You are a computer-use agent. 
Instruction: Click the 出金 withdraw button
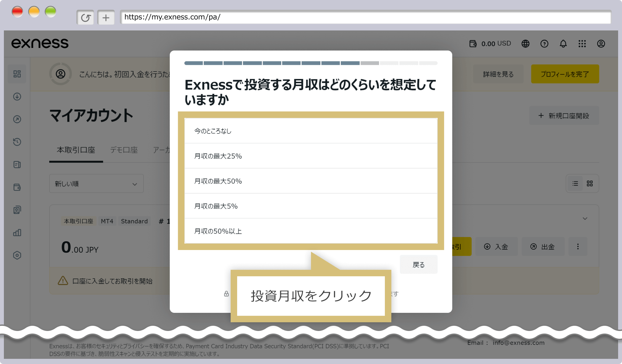543,246
